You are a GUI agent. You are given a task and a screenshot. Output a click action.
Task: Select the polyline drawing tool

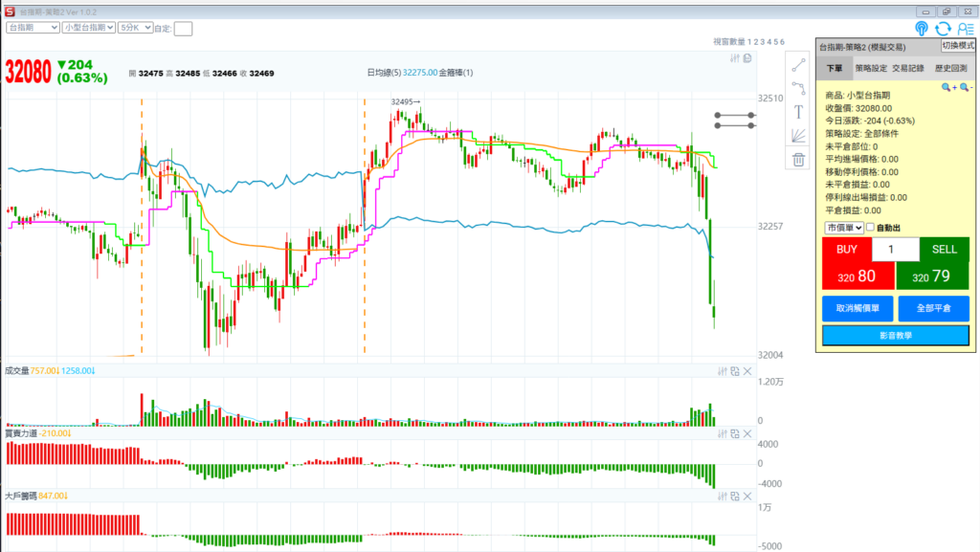coord(798,88)
